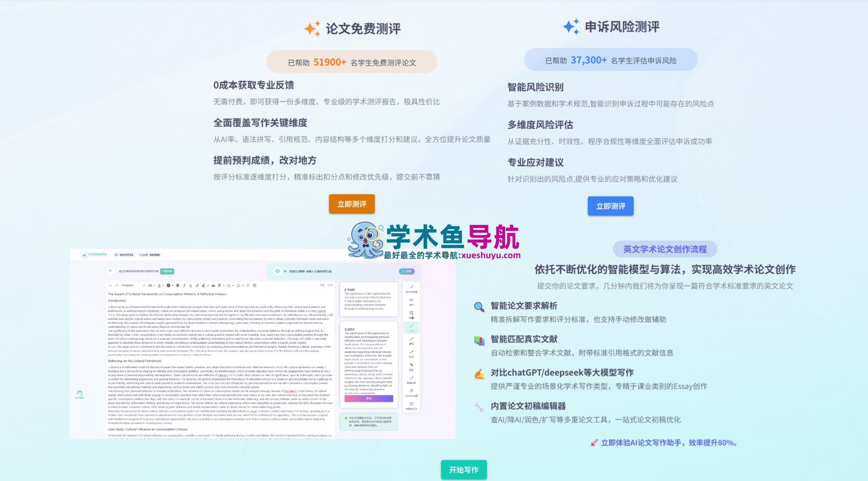Toggle Bold in the editor toolbar preview
Screen dimensions: 868x481
tap(178, 285)
